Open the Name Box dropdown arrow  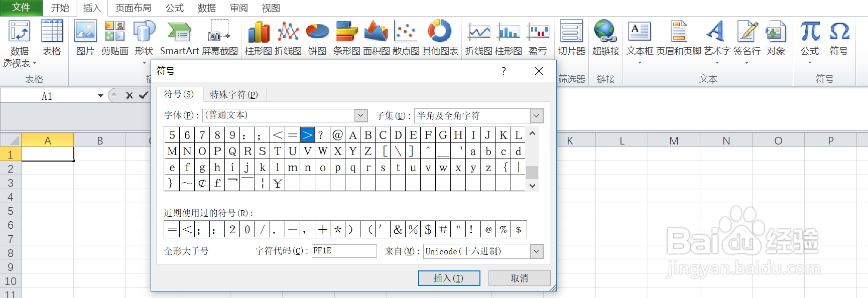point(100,96)
